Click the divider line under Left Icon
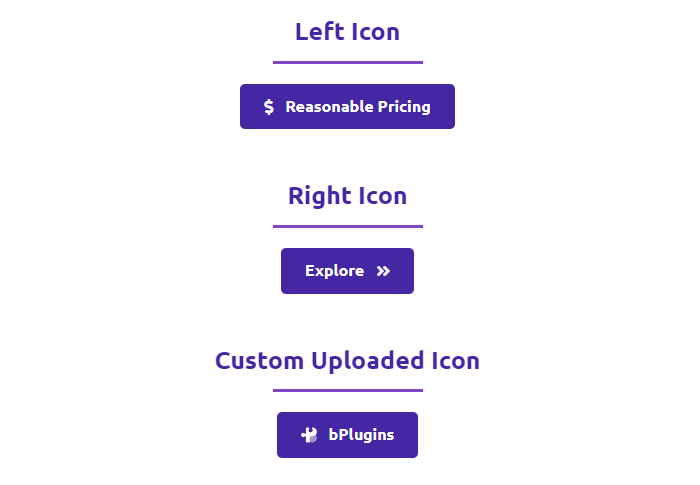This screenshot has width=700, height=485. tap(347, 62)
